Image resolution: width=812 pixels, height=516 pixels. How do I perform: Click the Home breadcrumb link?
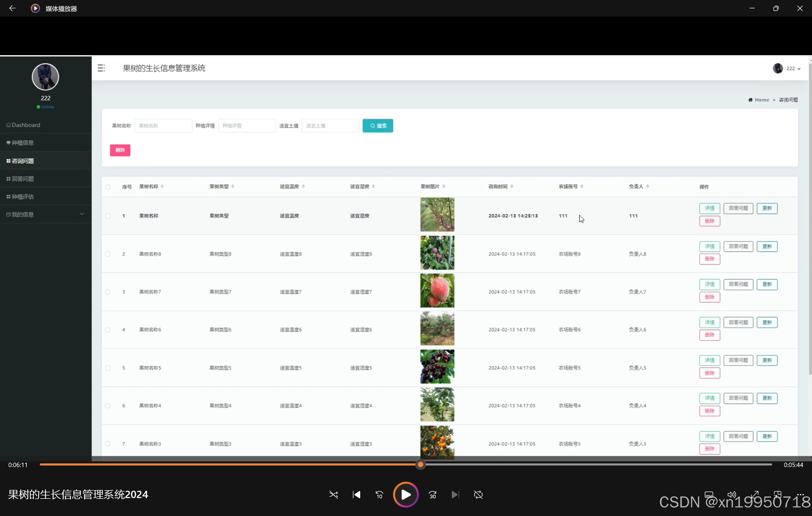pyautogui.click(x=762, y=100)
